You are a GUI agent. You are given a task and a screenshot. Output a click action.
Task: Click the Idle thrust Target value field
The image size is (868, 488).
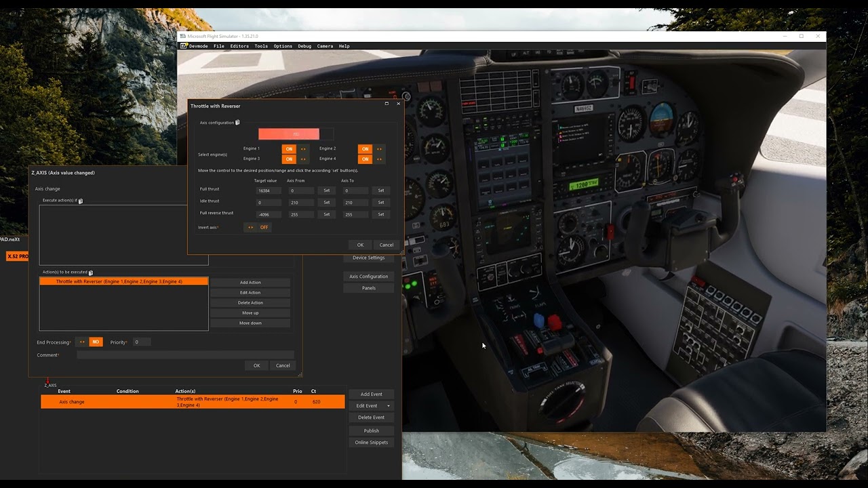(269, 202)
